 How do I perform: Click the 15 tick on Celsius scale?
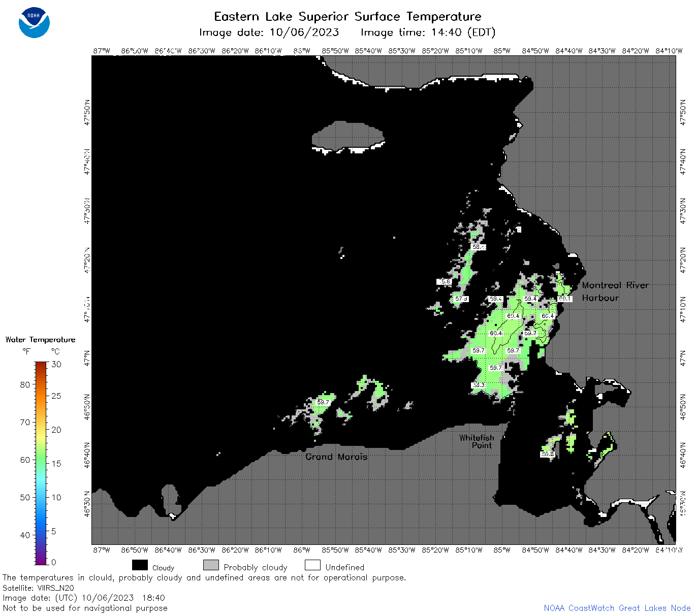coord(56,463)
